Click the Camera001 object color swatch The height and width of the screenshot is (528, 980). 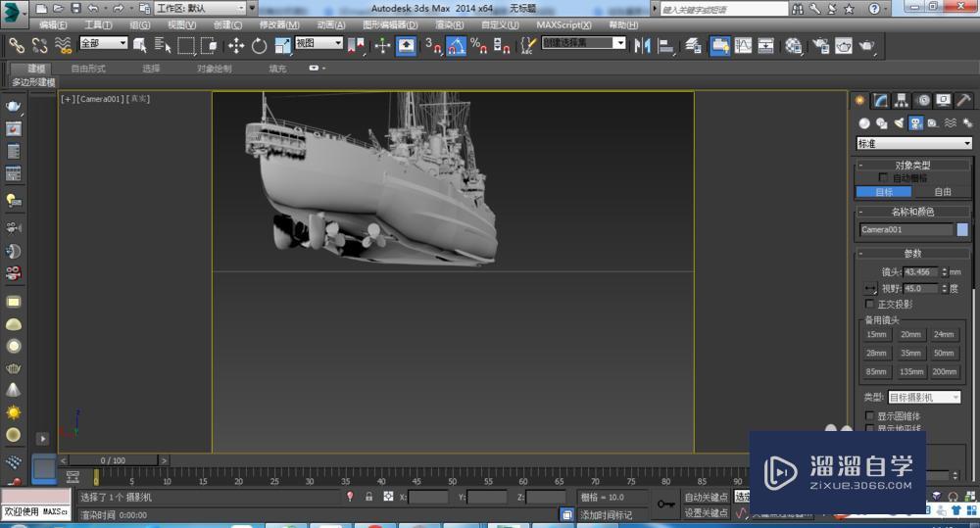[962, 230]
